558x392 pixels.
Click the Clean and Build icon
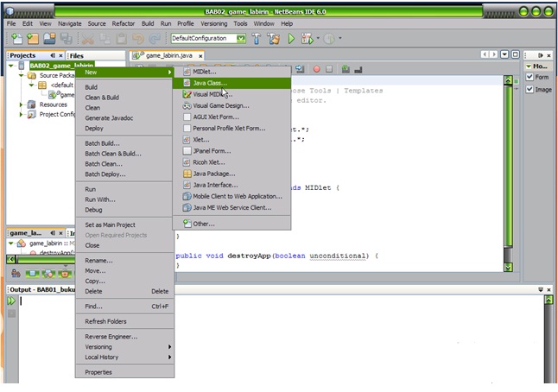click(273, 38)
